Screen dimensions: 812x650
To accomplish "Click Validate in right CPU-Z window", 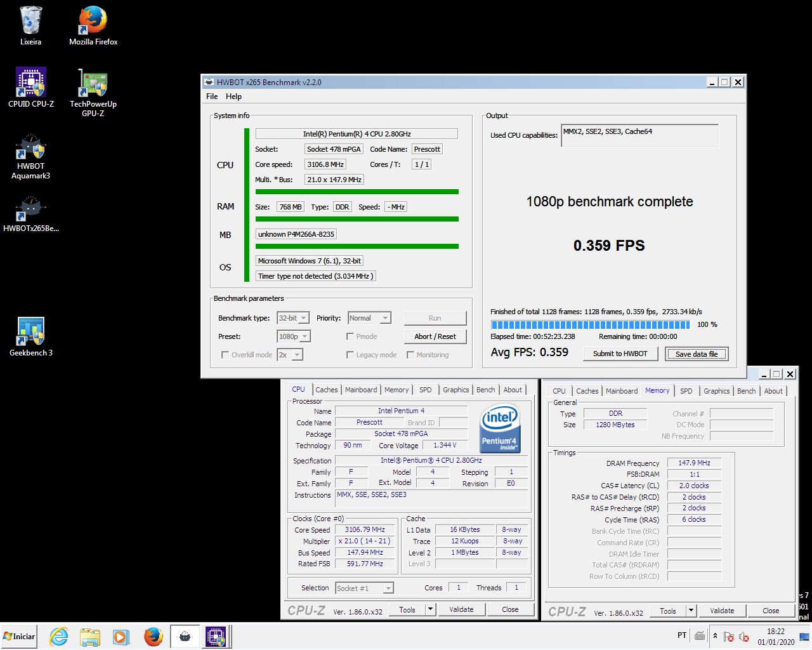I will (722, 611).
